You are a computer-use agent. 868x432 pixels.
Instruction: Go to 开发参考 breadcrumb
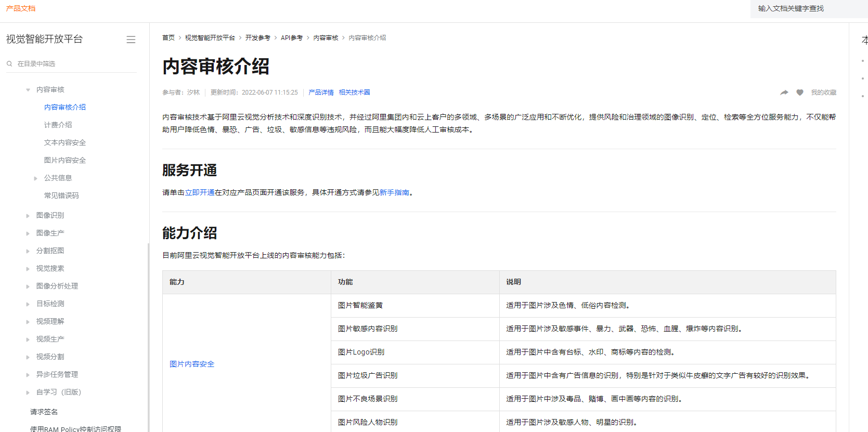pos(258,38)
